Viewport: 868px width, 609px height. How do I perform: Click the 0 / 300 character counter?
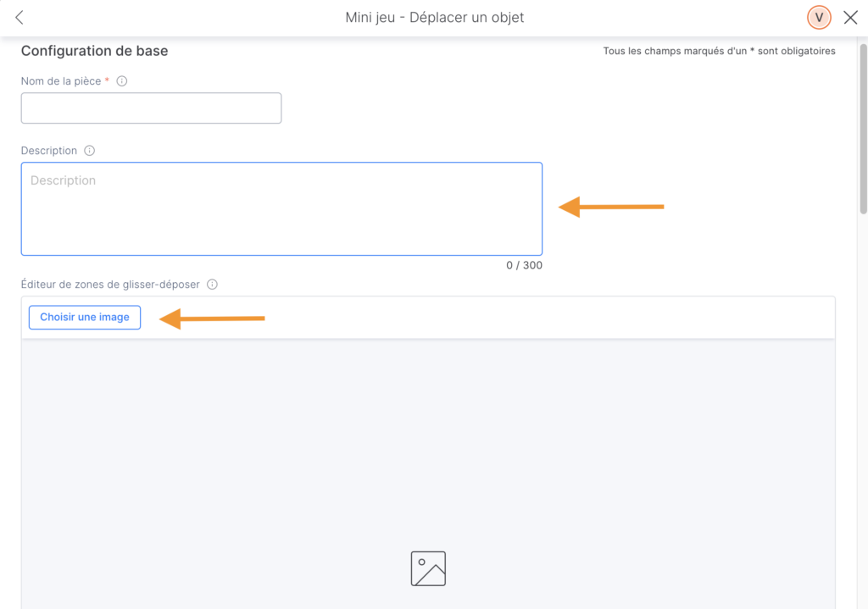pos(524,265)
